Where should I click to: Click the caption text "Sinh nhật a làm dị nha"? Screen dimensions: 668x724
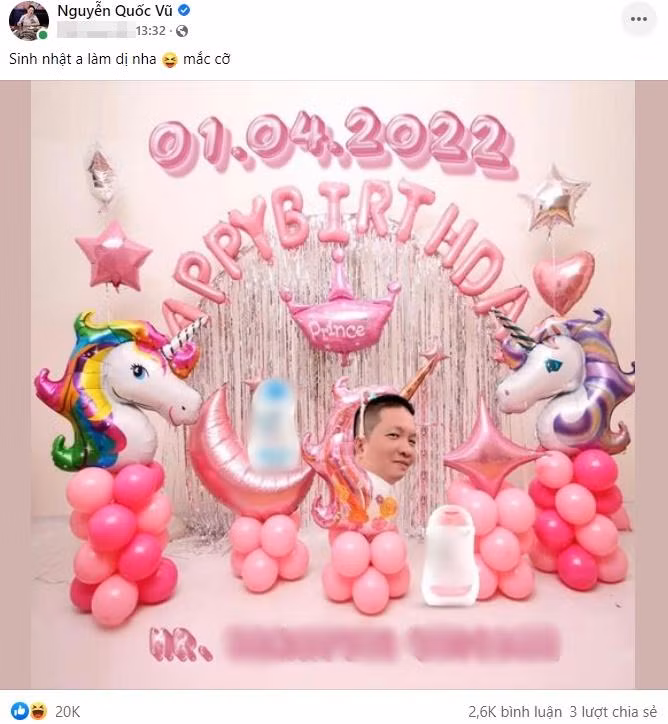83,60
